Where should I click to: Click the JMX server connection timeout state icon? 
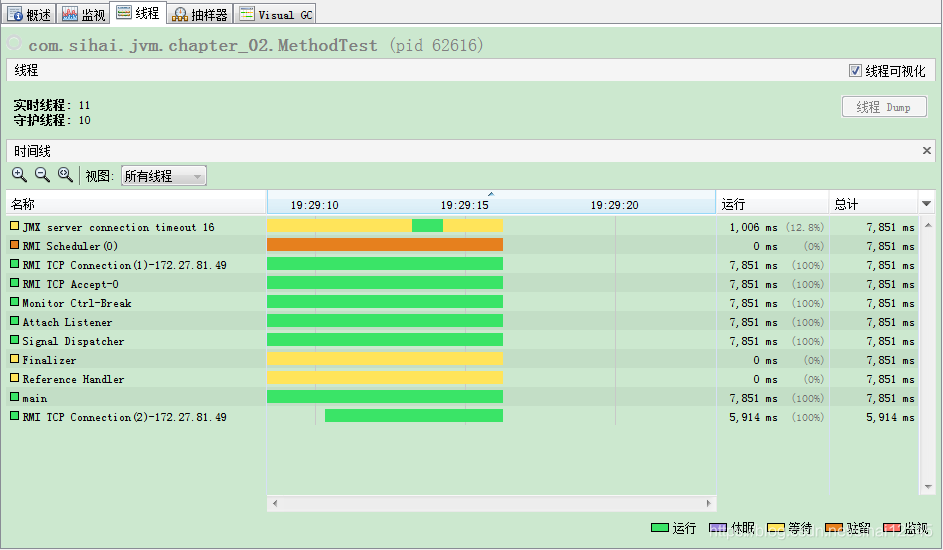14,226
